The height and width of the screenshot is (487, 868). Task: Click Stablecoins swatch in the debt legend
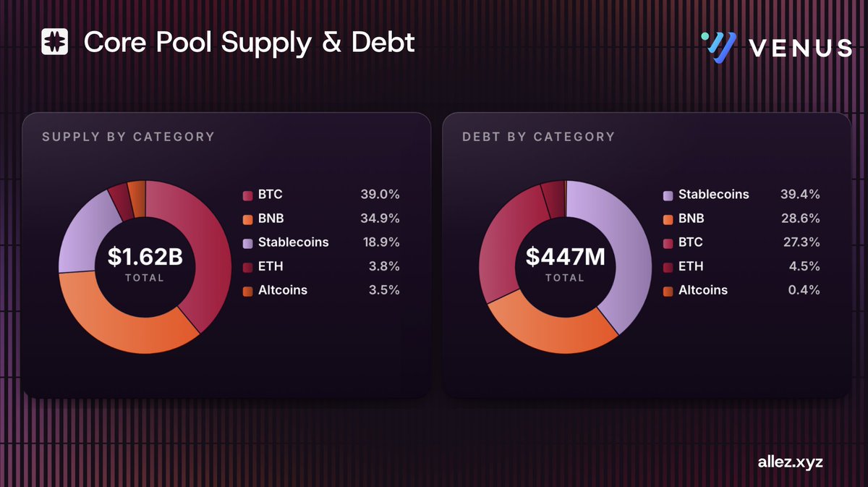pos(668,195)
